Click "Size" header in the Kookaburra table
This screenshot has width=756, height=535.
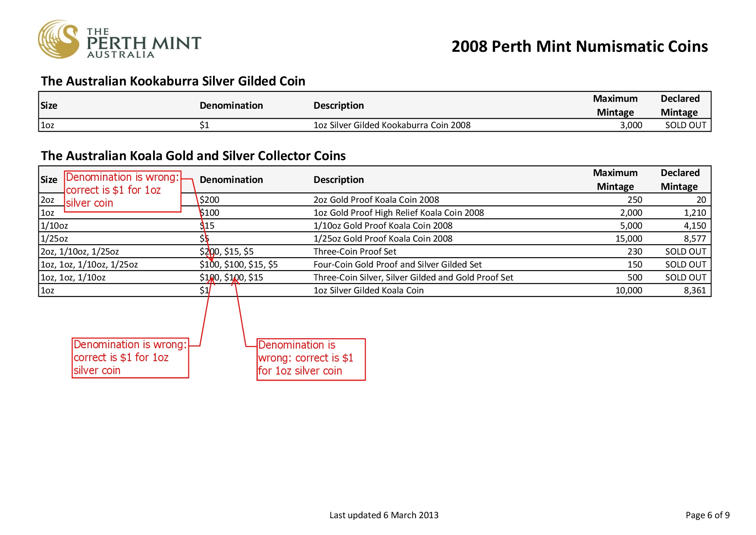pos(49,106)
